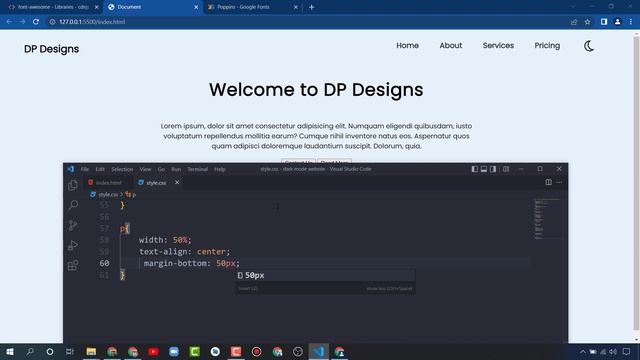Open the Windows Start menu
Screen dimensions: 640x360
pyautogui.click(x=9, y=351)
